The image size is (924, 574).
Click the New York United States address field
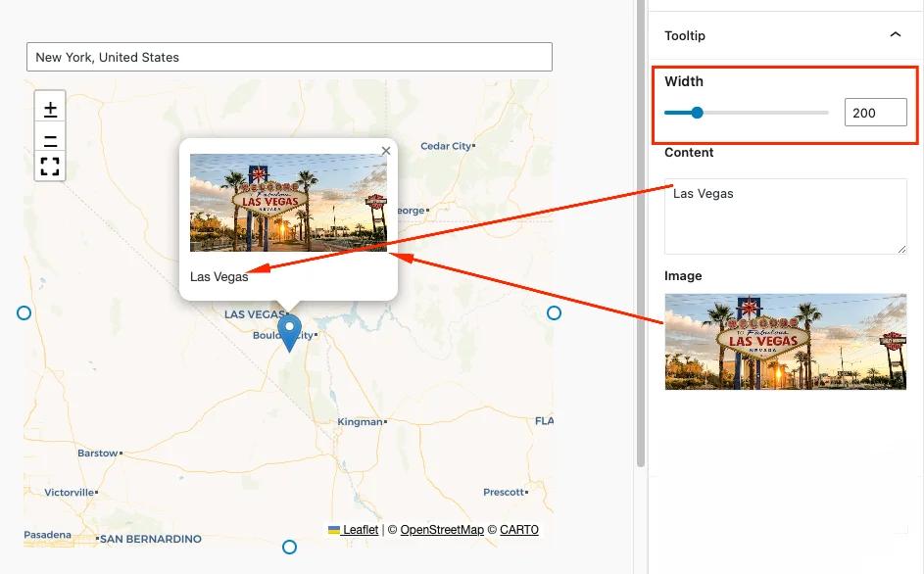(x=289, y=57)
